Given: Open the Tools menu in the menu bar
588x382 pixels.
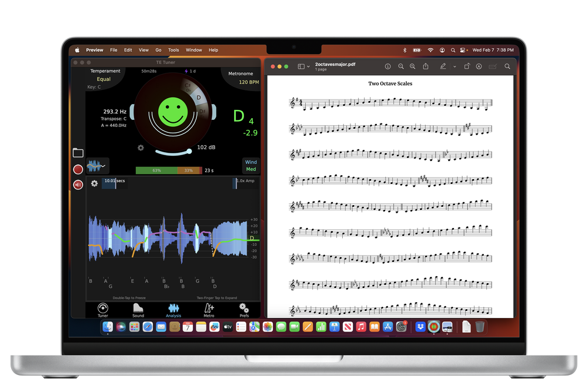Looking at the screenshot, I should pyautogui.click(x=173, y=50).
